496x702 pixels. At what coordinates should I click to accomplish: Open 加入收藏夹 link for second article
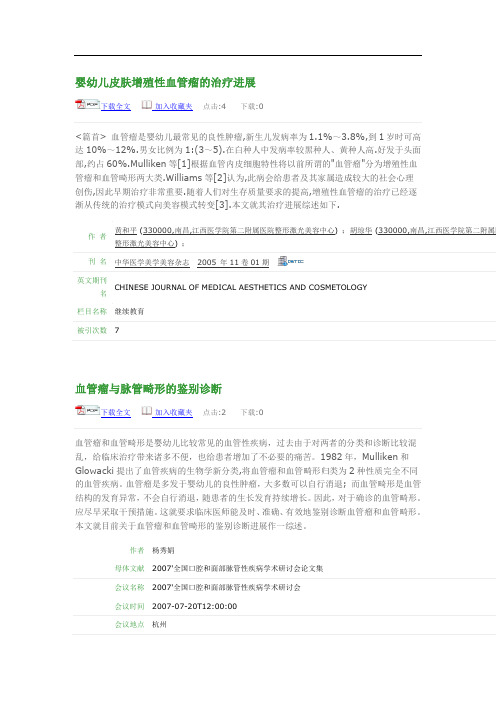tap(174, 413)
